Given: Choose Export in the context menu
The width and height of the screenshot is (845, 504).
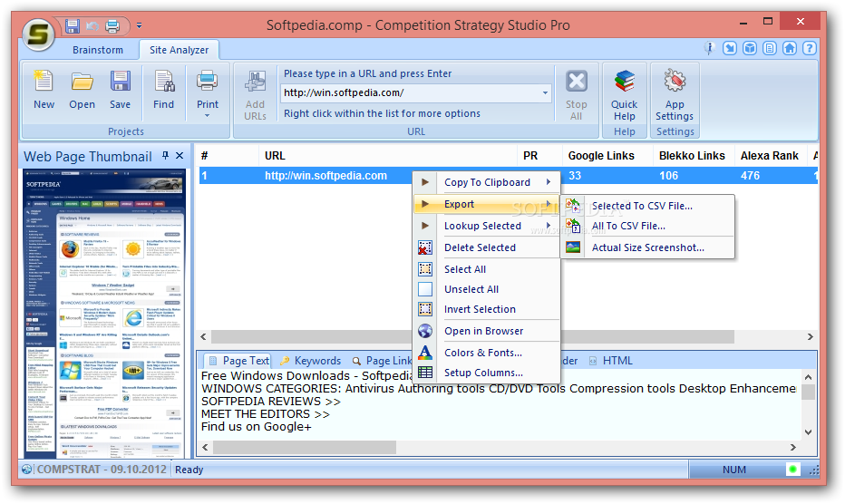Looking at the screenshot, I should coord(487,204).
